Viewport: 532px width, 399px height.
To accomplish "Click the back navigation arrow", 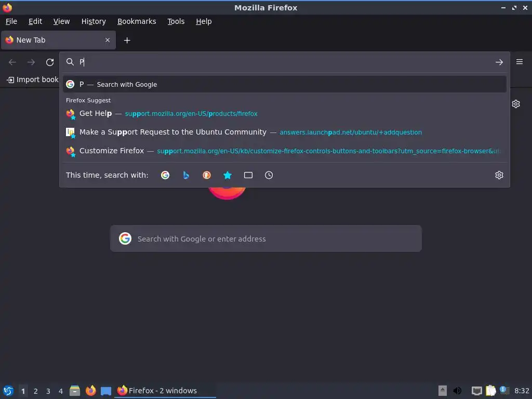I will [x=12, y=62].
